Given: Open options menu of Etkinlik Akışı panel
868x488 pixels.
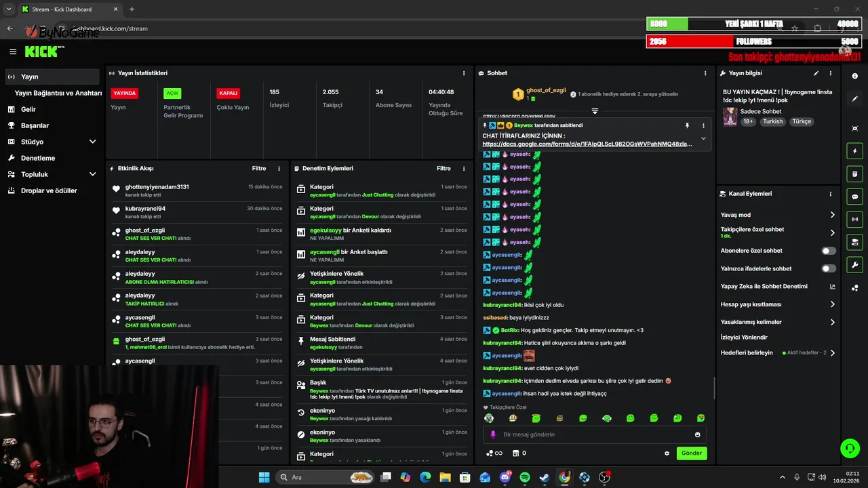Looking at the screenshot, I should (x=279, y=169).
